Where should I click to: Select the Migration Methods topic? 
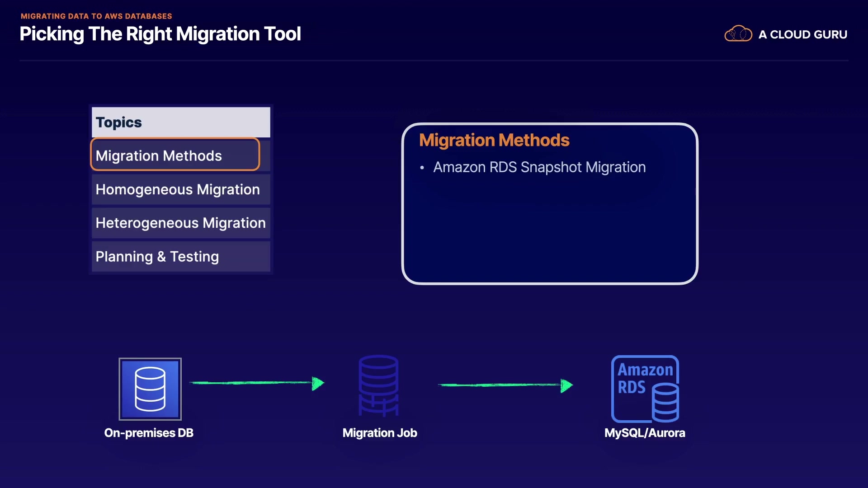[x=175, y=155]
